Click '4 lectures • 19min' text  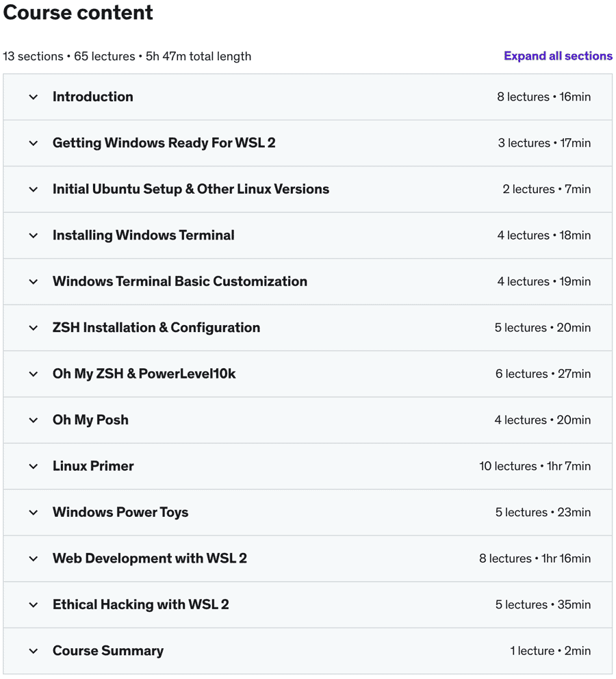[543, 282]
